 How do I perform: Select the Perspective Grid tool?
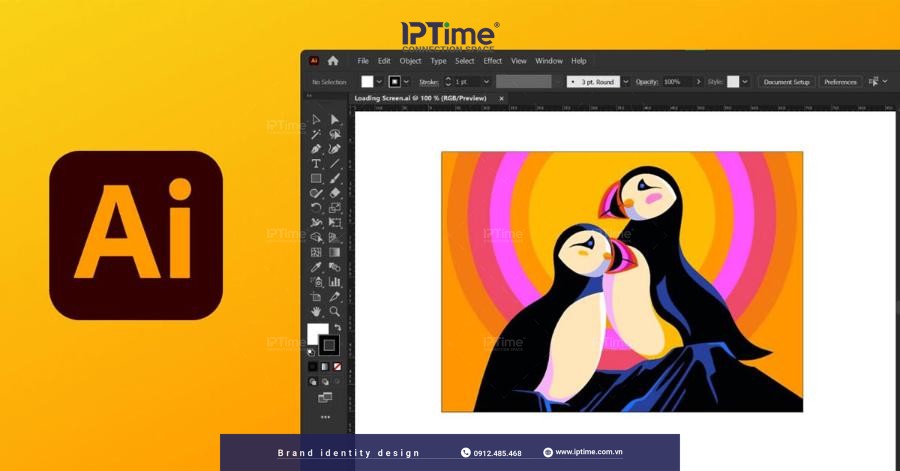(x=335, y=238)
